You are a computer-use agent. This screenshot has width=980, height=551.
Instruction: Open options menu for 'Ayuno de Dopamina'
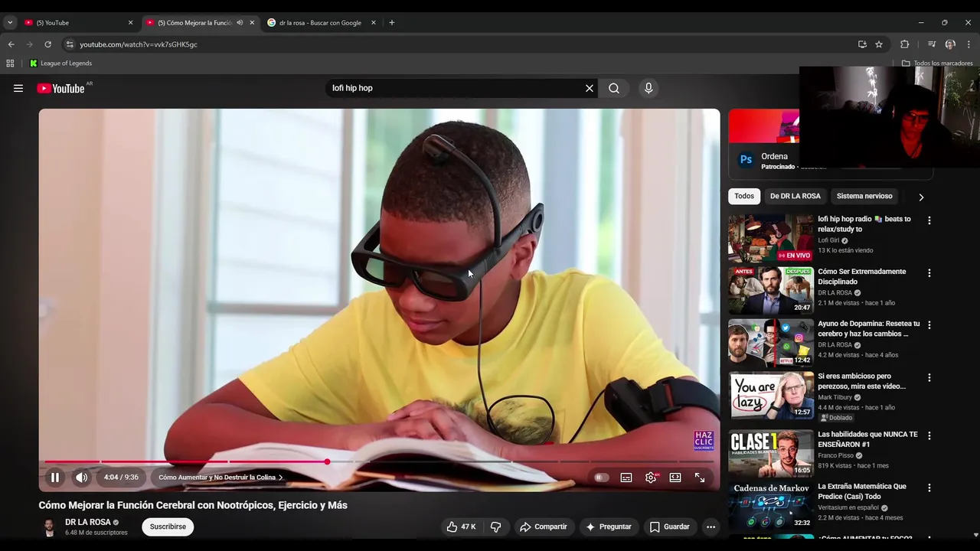click(x=929, y=324)
